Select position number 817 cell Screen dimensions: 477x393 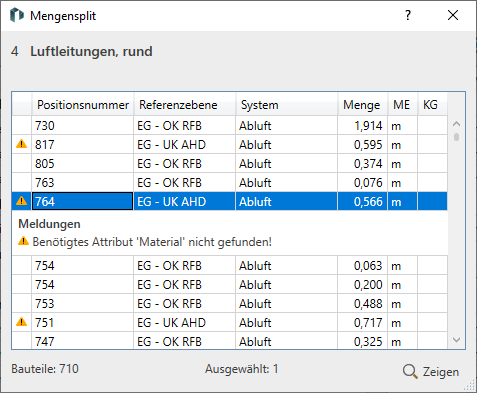(83, 145)
